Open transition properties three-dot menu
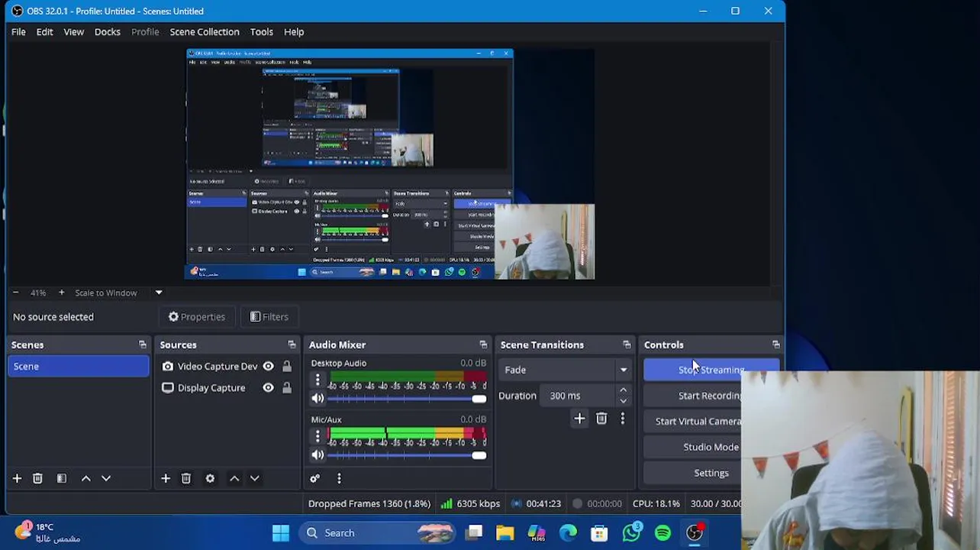 (622, 419)
